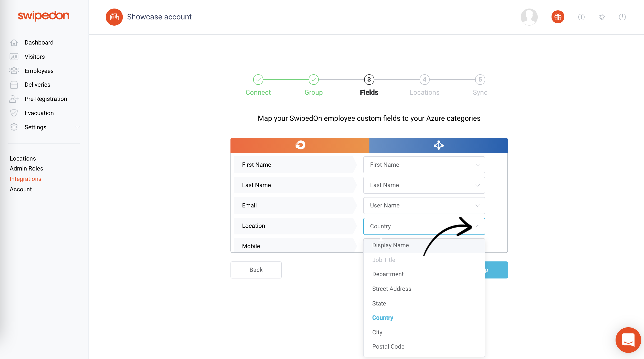Click the Last Name SwipedOn field

click(x=295, y=185)
